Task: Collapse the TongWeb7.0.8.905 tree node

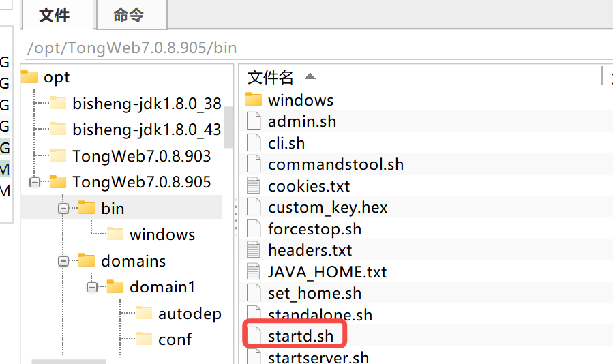Action: click(35, 182)
